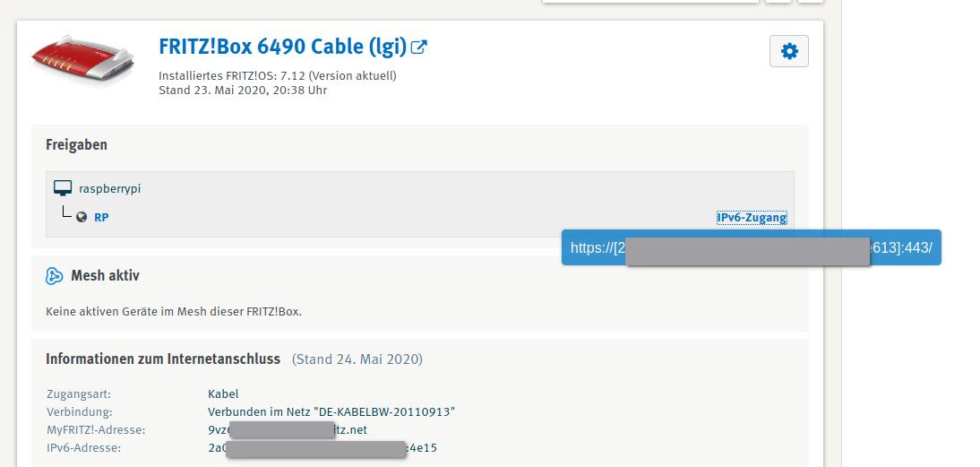The height and width of the screenshot is (467, 980).
Task: Click the IPv6-Adresse value
Action: coord(322,447)
